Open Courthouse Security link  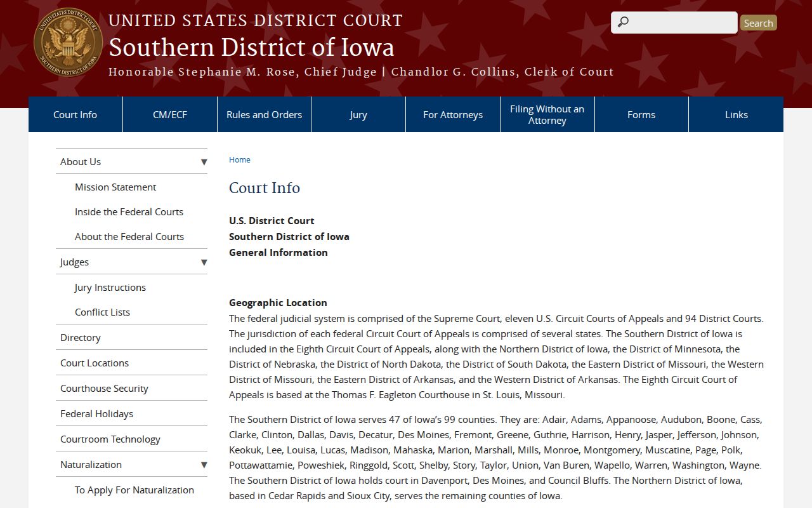[x=104, y=388]
